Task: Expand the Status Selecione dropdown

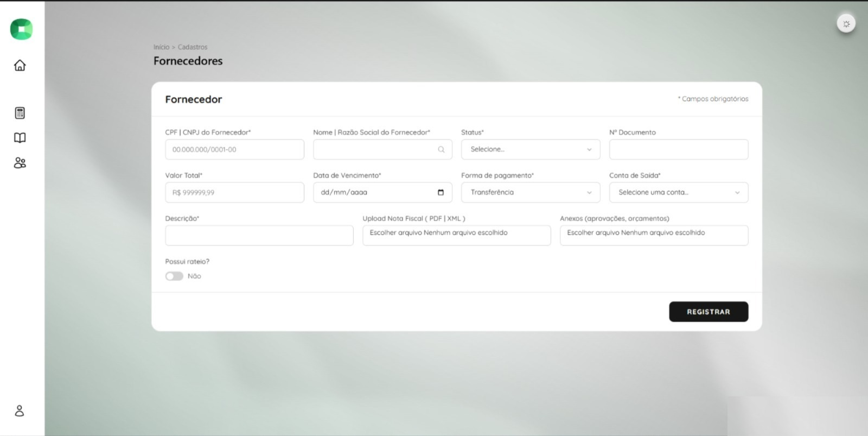Action: point(531,149)
